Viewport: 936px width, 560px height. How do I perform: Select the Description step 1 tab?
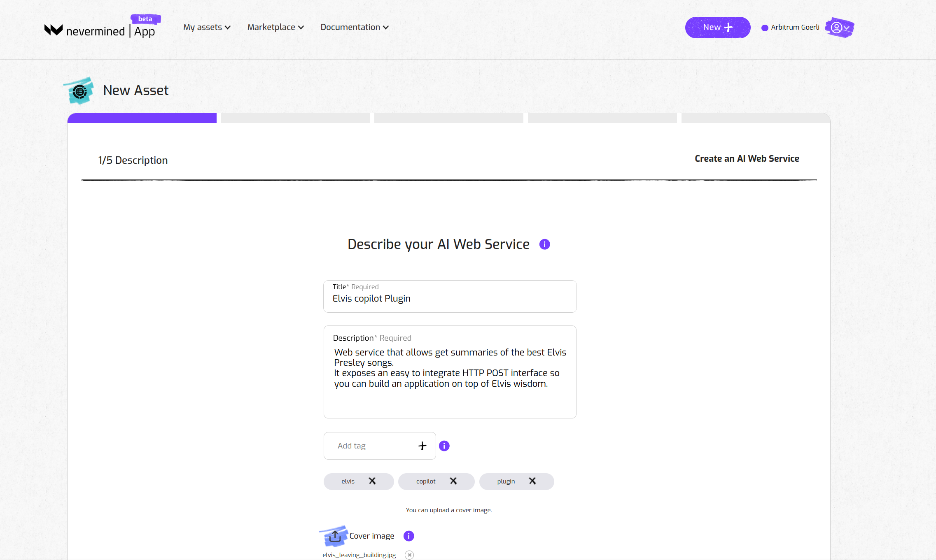click(142, 118)
